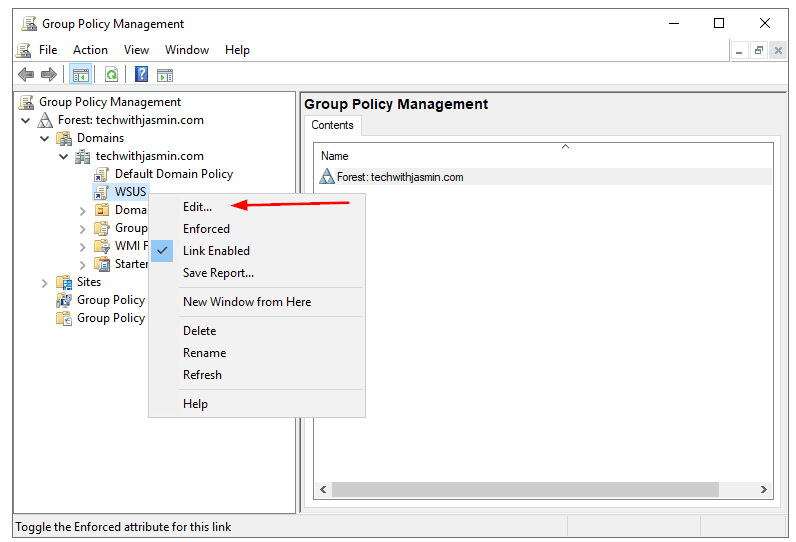Click the Forward arrow toolbar icon
This screenshot has width=796, height=542.
(x=49, y=75)
